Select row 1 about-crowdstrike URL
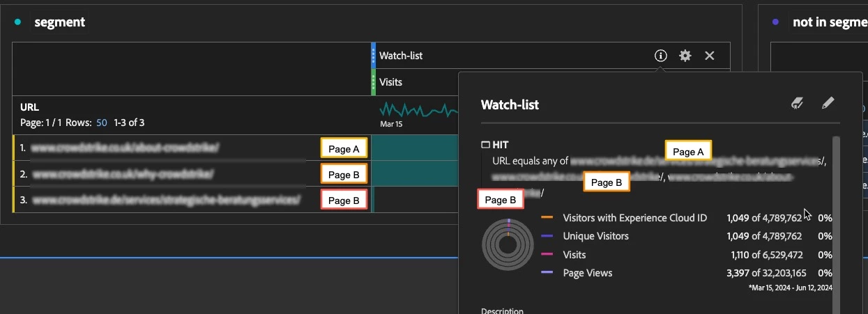The width and height of the screenshot is (868, 314). (x=125, y=148)
